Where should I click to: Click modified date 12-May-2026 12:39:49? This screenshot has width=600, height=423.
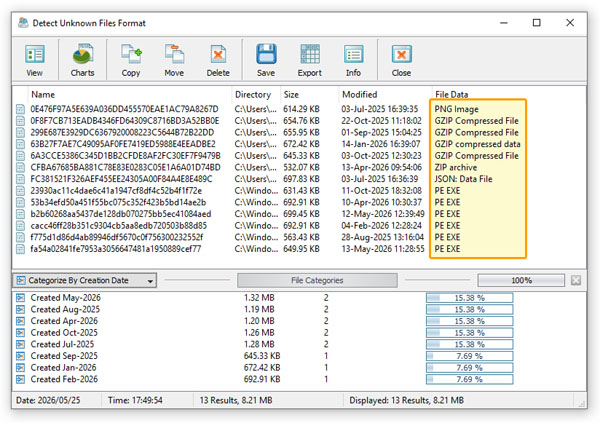383,214
